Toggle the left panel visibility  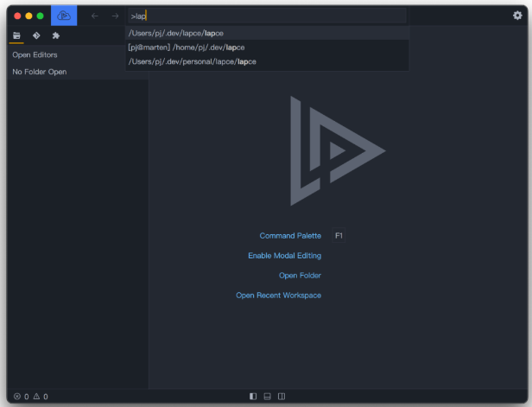(253, 396)
